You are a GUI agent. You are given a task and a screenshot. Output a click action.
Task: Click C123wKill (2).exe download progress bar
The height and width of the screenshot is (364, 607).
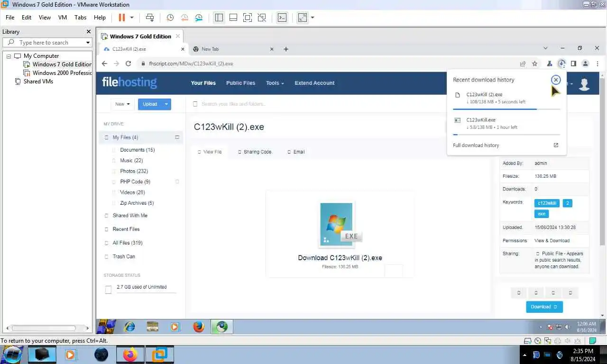[x=506, y=109]
